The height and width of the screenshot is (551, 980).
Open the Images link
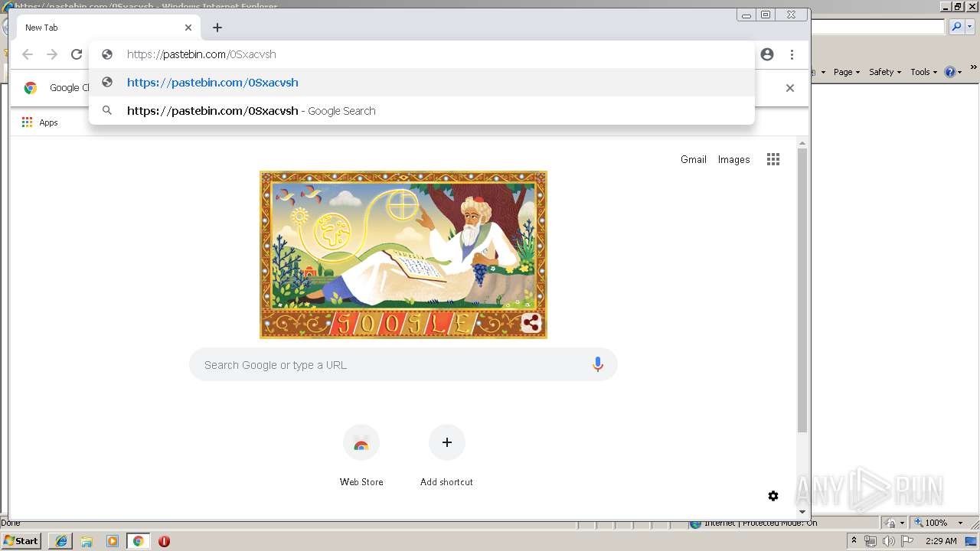point(733,159)
